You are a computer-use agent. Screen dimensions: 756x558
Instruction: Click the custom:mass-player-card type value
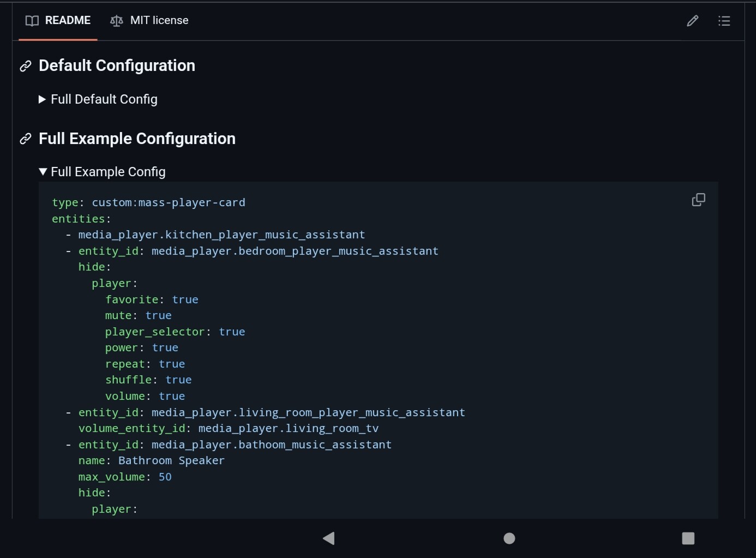coord(169,202)
